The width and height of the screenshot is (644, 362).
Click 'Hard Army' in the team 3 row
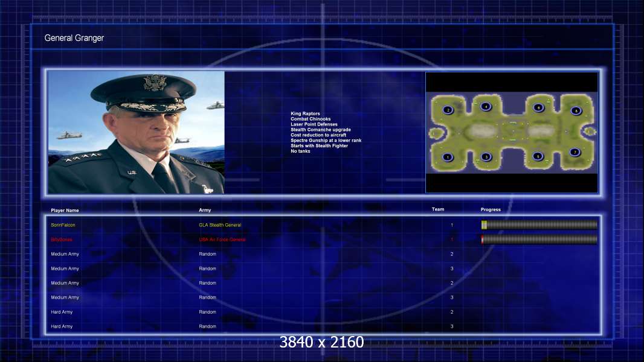62,326
